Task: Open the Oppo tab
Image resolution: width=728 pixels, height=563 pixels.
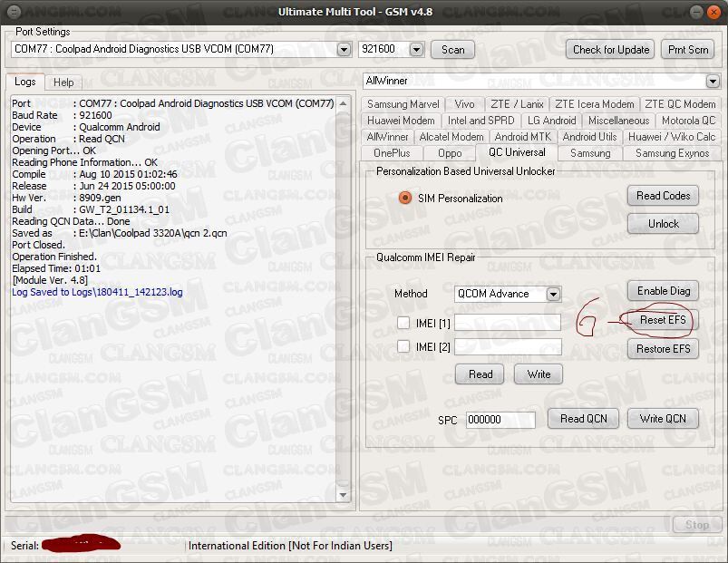Action: click(450, 153)
